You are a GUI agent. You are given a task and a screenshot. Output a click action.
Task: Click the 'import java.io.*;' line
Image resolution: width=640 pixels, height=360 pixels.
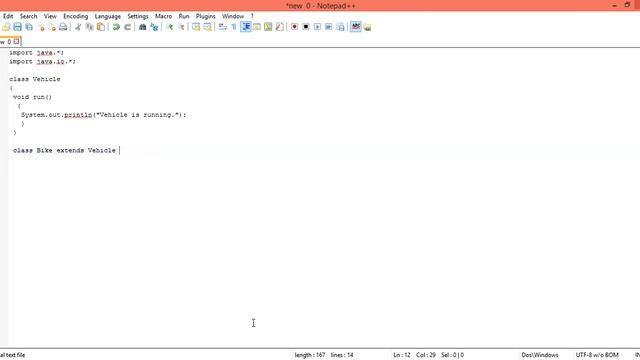(x=42, y=62)
